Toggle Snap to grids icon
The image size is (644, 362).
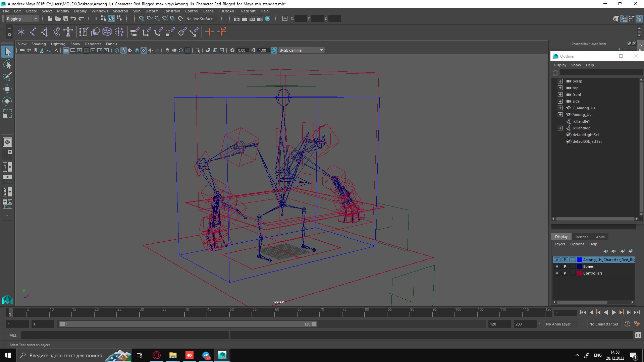click(142, 19)
